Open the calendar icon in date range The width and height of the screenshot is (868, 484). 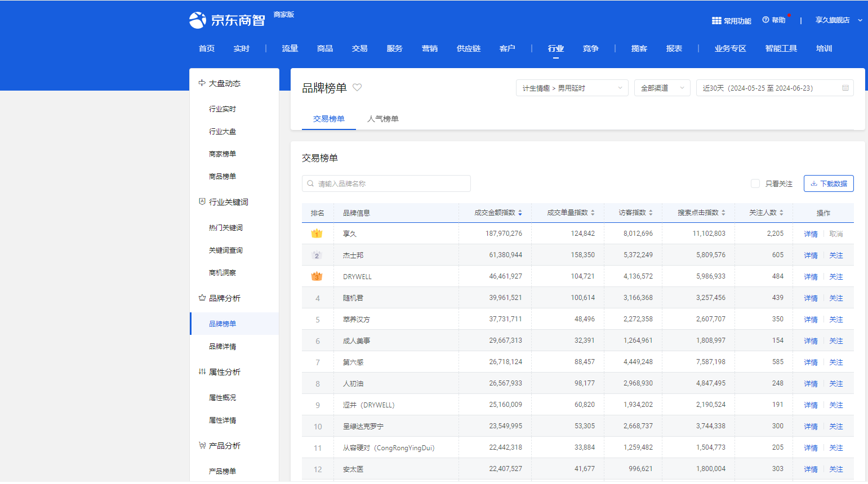(x=845, y=88)
